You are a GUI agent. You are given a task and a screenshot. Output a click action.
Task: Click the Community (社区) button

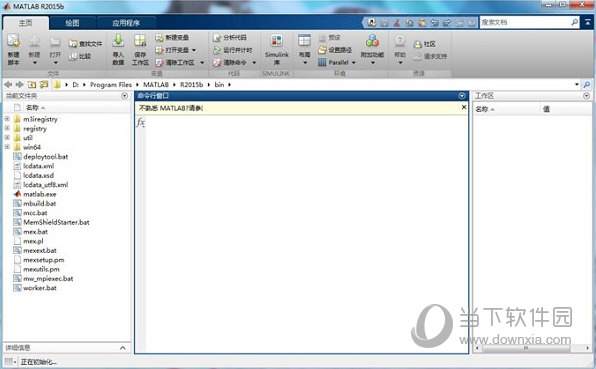coord(424,44)
